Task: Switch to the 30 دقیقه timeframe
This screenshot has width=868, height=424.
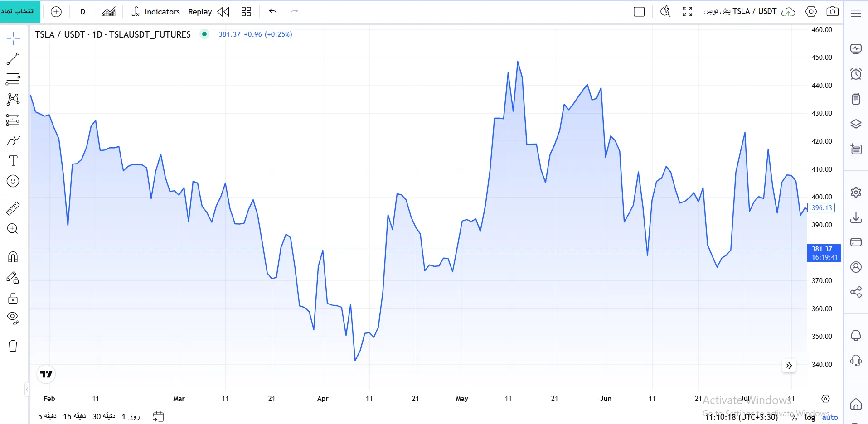Action: [104, 416]
